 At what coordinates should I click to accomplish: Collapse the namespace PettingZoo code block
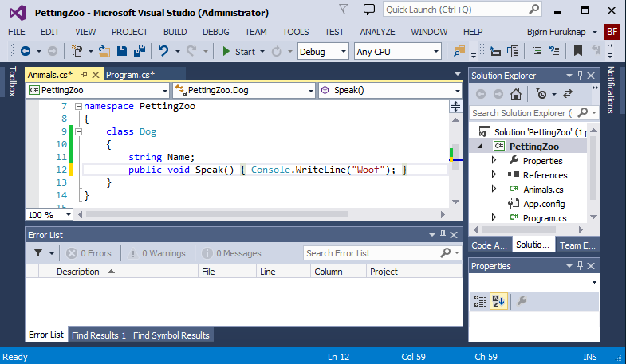78,107
